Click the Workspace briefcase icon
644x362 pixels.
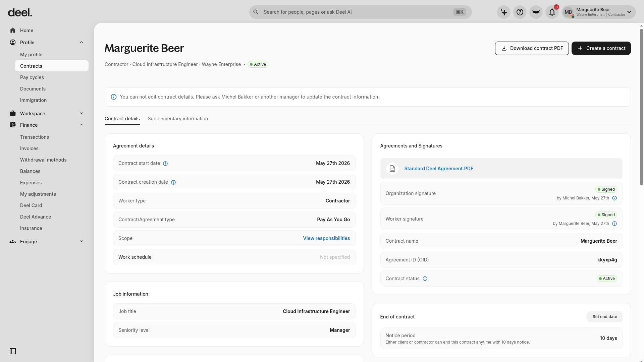[x=13, y=114]
